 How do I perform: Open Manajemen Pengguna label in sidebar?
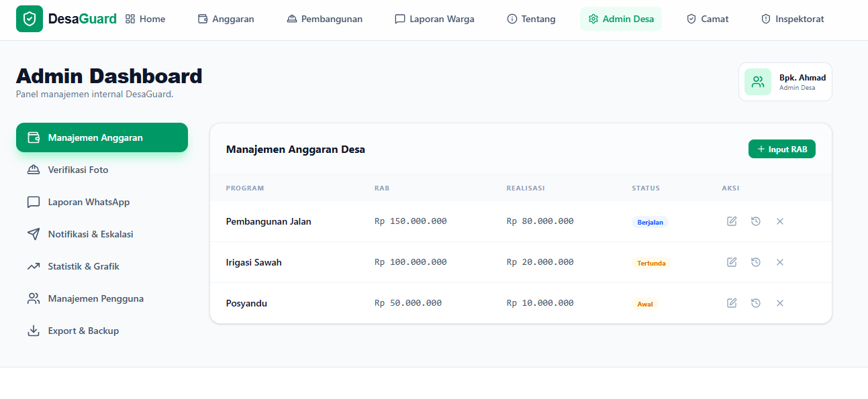click(x=96, y=298)
